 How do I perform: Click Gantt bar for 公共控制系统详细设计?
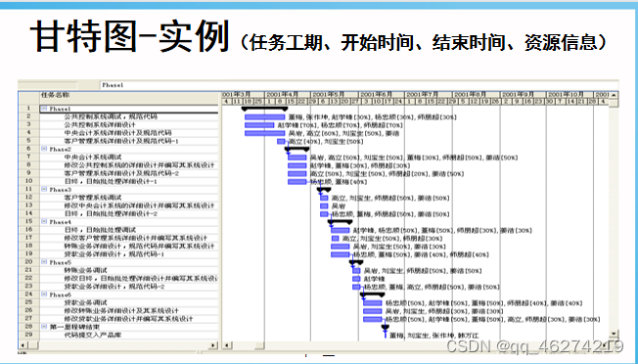tap(259, 125)
